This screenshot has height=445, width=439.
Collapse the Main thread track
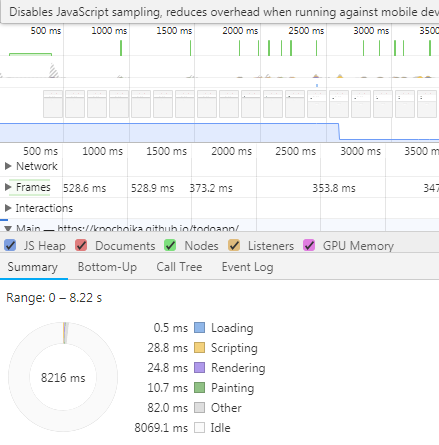(x=8, y=228)
